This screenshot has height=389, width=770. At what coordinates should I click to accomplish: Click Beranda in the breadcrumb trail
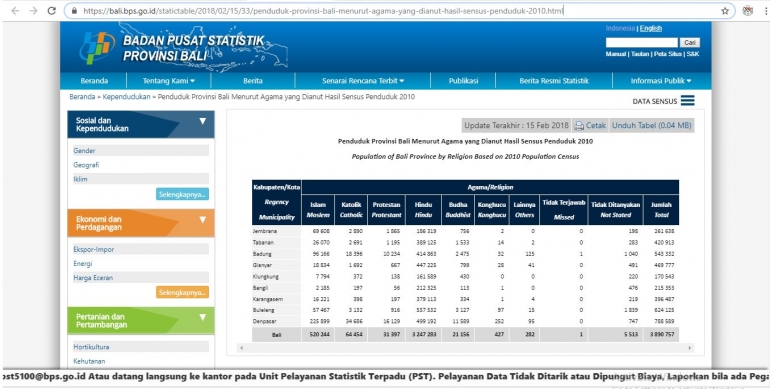click(82, 97)
